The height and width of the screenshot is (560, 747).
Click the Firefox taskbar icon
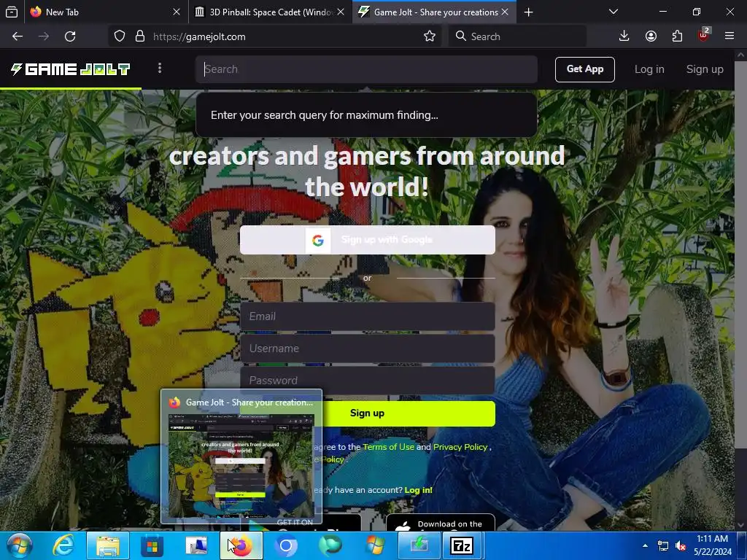coord(241,545)
